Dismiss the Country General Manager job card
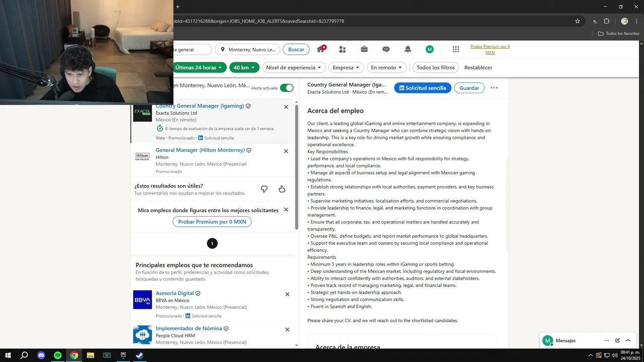 [286, 107]
